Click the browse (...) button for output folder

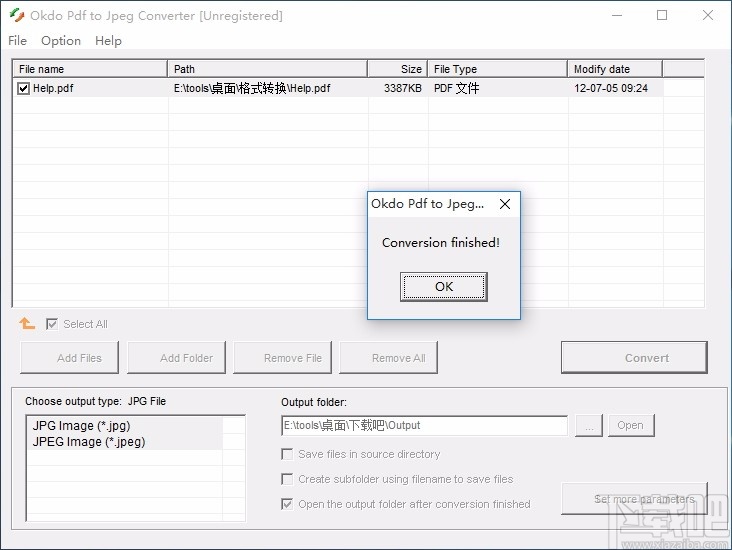pyautogui.click(x=589, y=425)
